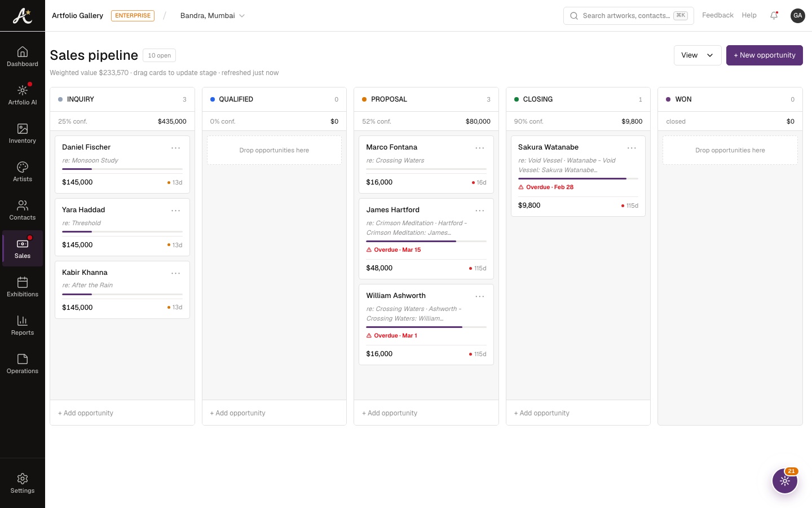Viewport: 812px width, 508px height.
Task: Open Contacts section
Action: click(x=23, y=210)
